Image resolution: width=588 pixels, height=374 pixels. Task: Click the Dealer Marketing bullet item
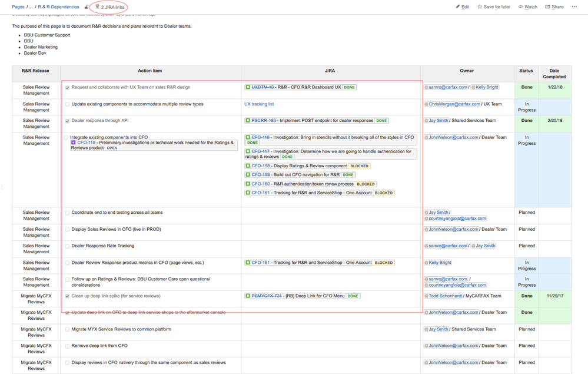(x=41, y=47)
